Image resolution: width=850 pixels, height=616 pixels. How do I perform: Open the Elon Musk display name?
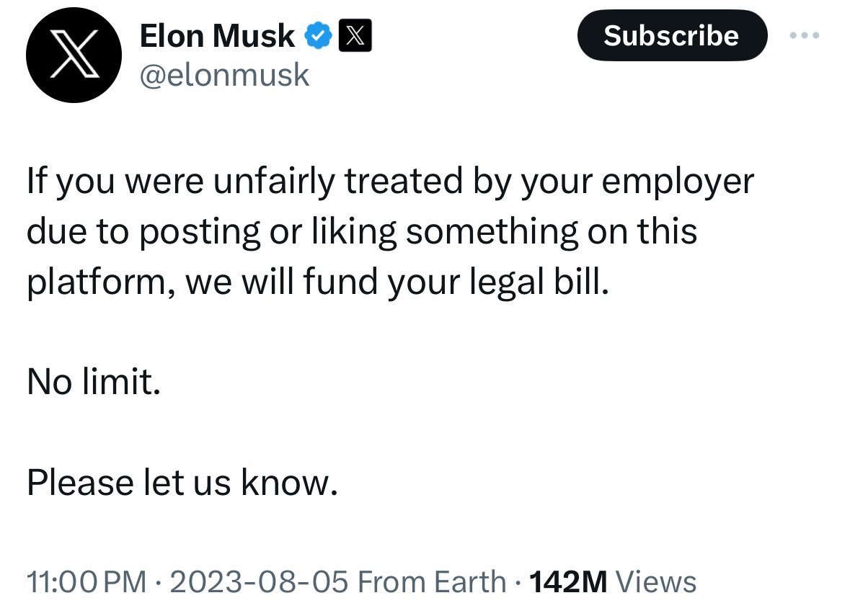[217, 36]
